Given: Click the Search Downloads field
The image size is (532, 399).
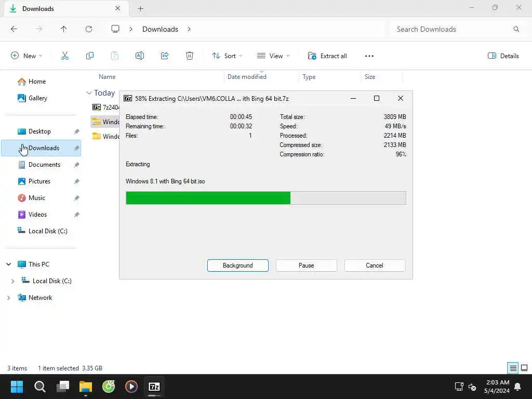Looking at the screenshot, I should [457, 29].
